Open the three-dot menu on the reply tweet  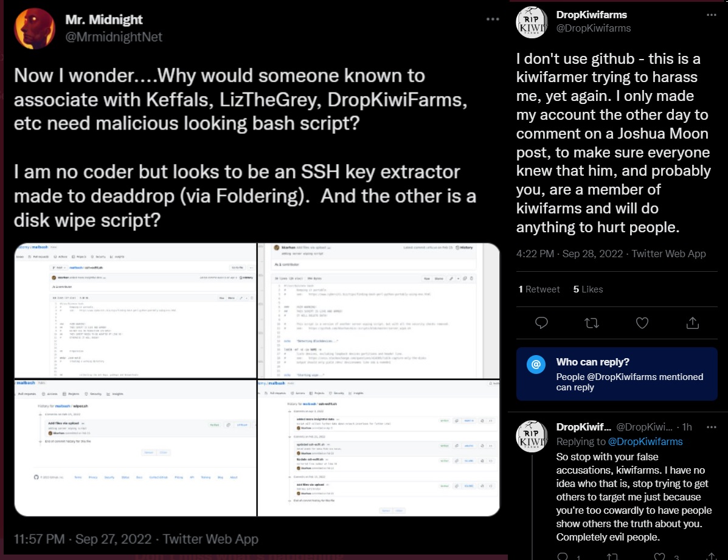pos(712,427)
